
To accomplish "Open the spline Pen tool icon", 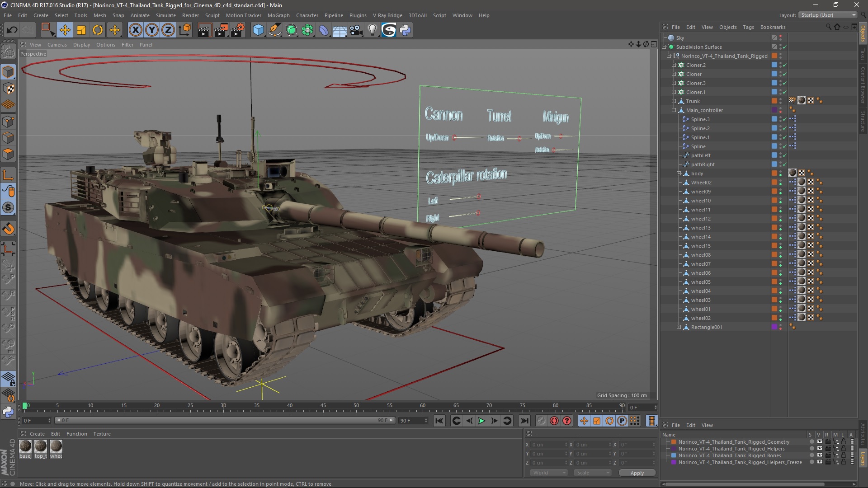I will point(274,30).
